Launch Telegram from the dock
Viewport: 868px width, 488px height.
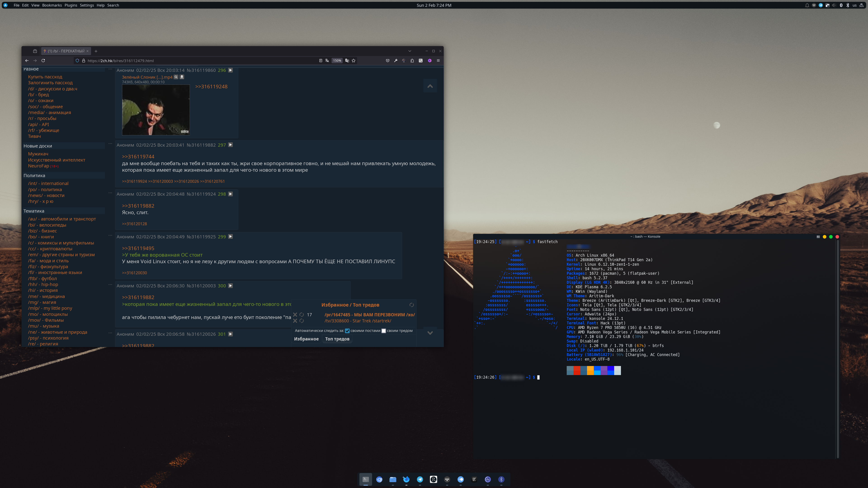[x=420, y=479]
